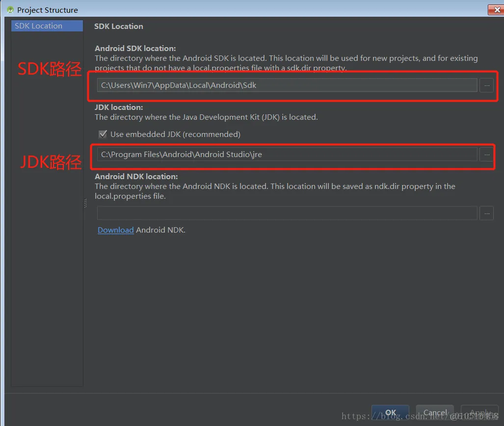Confirm the dialog with OK
Image resolution: width=504 pixels, height=426 pixels.
point(390,412)
